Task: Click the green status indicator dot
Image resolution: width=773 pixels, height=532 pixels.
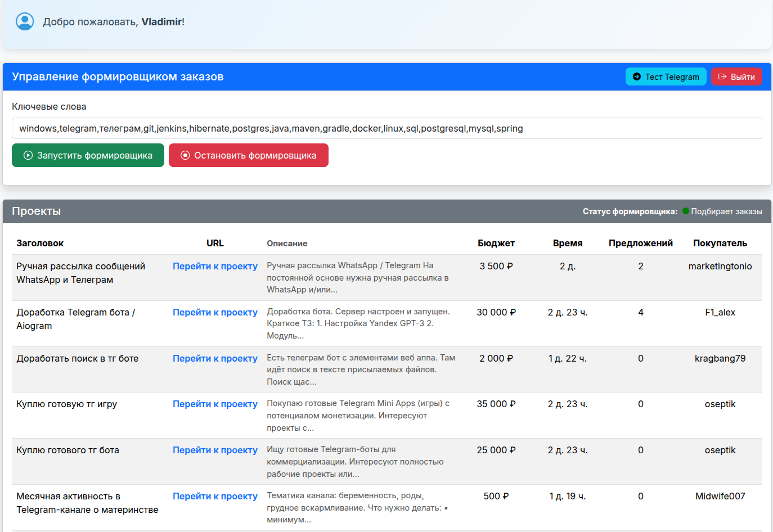Action: point(686,211)
